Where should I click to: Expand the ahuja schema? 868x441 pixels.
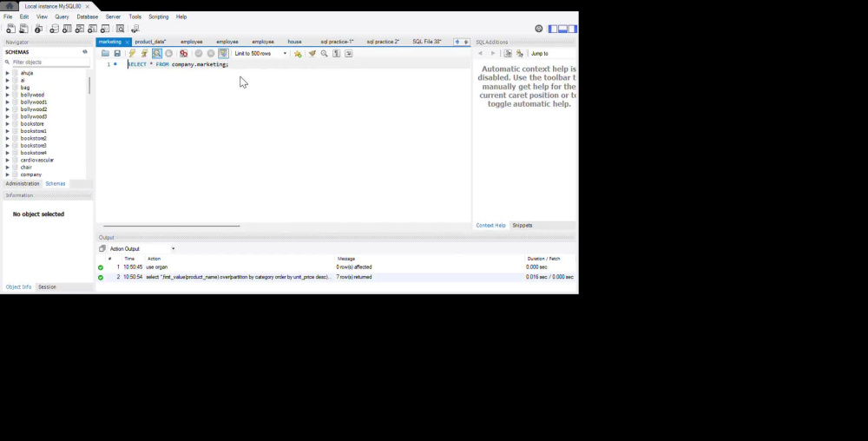(8, 73)
